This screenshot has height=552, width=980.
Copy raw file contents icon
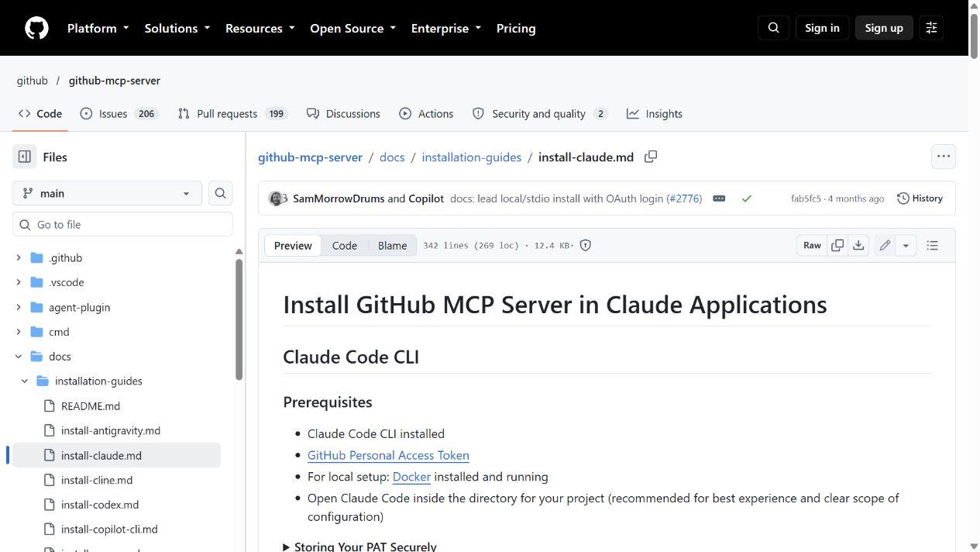[837, 245]
